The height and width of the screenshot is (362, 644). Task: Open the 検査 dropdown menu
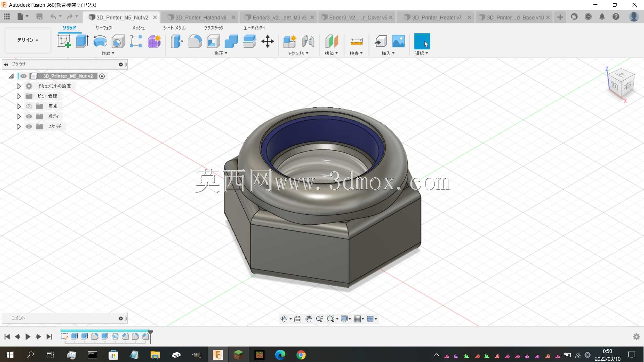click(356, 53)
